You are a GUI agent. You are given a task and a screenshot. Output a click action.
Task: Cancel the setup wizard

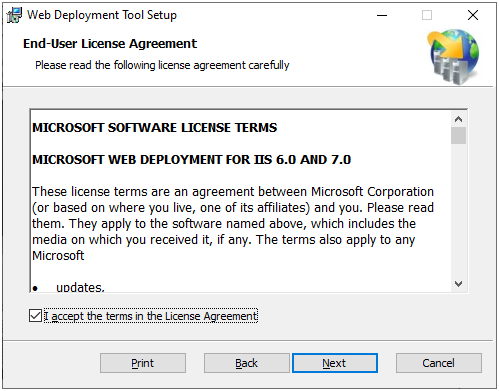(x=439, y=363)
